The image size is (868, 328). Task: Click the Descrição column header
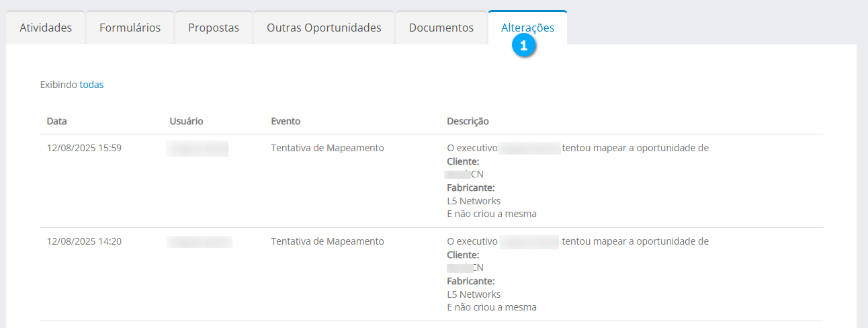(468, 121)
